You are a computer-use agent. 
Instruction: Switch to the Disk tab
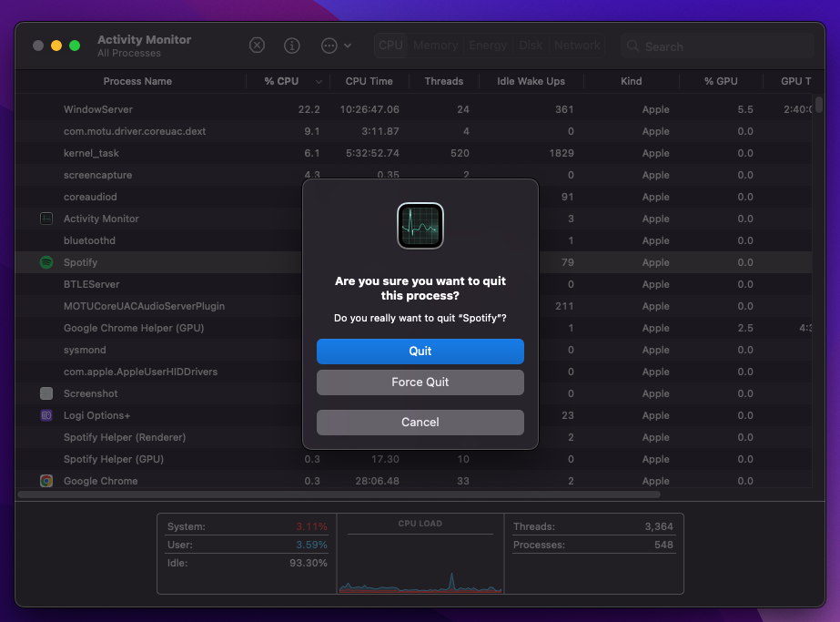tap(531, 46)
